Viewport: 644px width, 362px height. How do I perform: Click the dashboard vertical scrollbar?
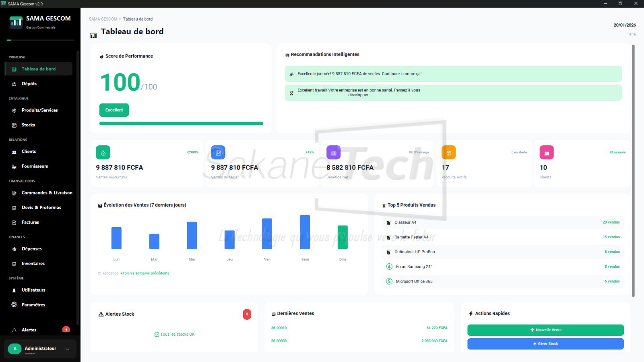pyautogui.click(x=633, y=171)
